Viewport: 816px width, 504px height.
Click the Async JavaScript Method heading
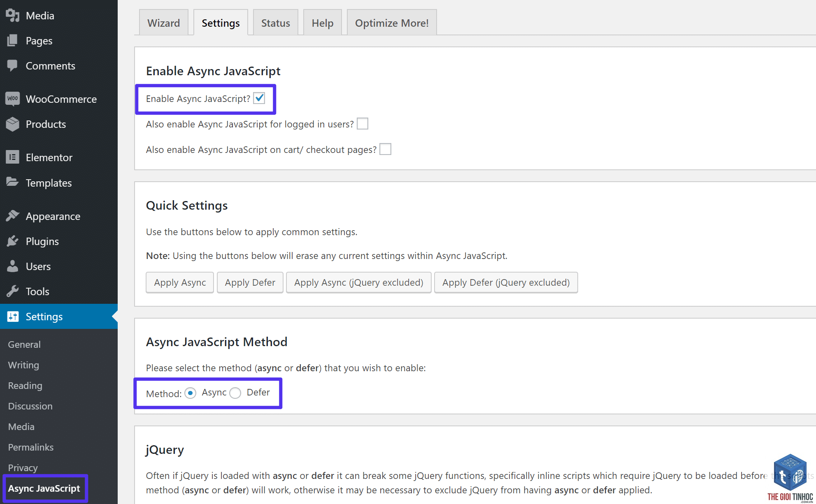point(217,342)
